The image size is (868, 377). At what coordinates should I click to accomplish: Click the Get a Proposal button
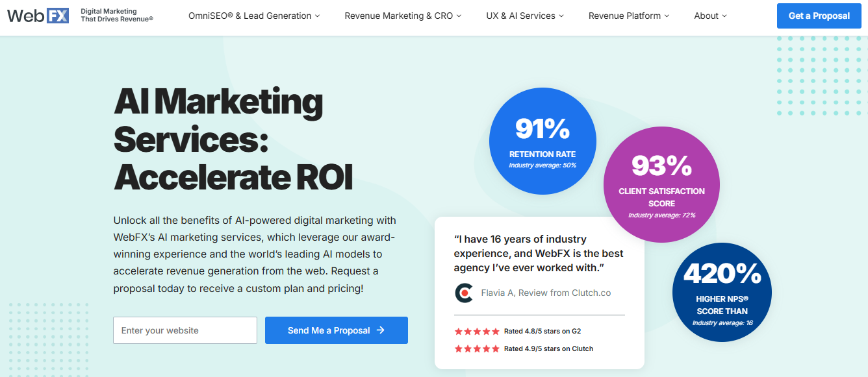(x=819, y=16)
